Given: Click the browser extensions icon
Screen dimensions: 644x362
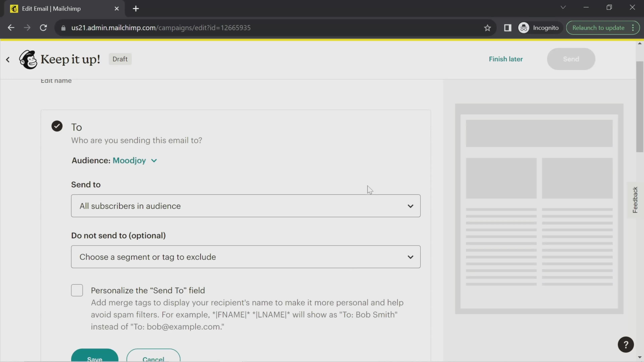Looking at the screenshot, I should point(508,27).
